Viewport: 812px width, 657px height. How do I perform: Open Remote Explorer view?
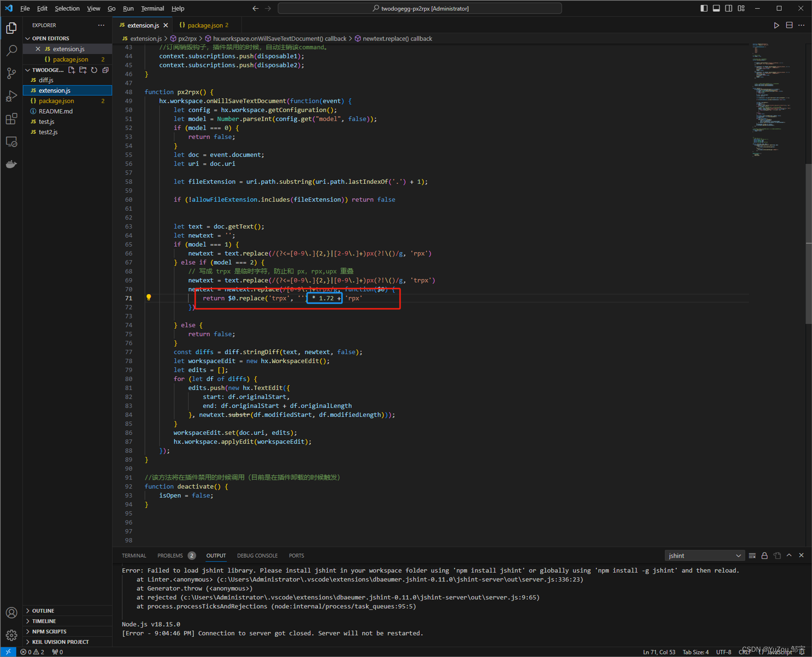tap(11, 142)
